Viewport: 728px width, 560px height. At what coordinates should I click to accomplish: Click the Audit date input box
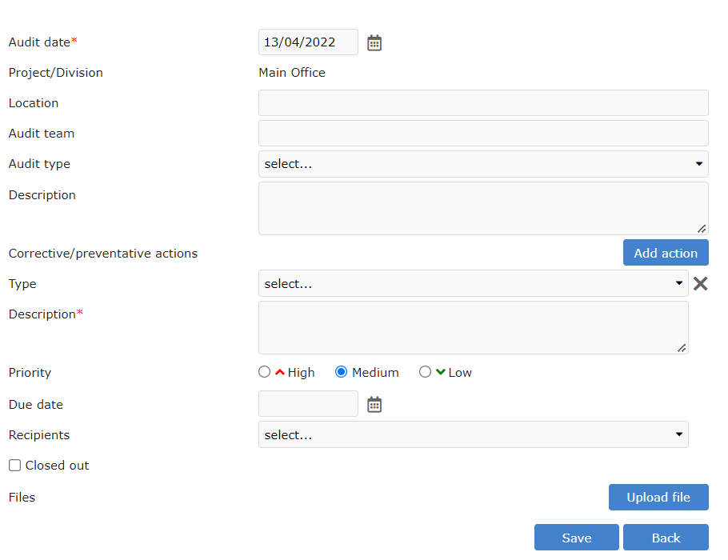point(308,42)
